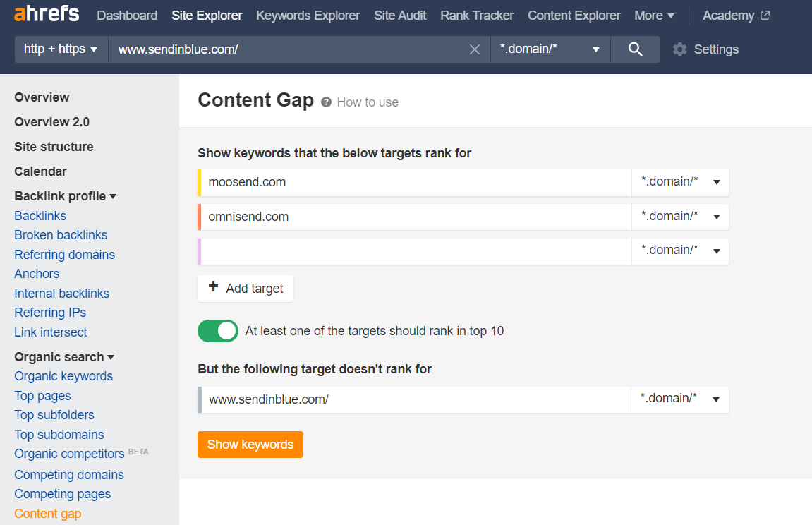Click the www.sendinblue.com exclusion target field
The width and height of the screenshot is (812, 525).
point(416,399)
